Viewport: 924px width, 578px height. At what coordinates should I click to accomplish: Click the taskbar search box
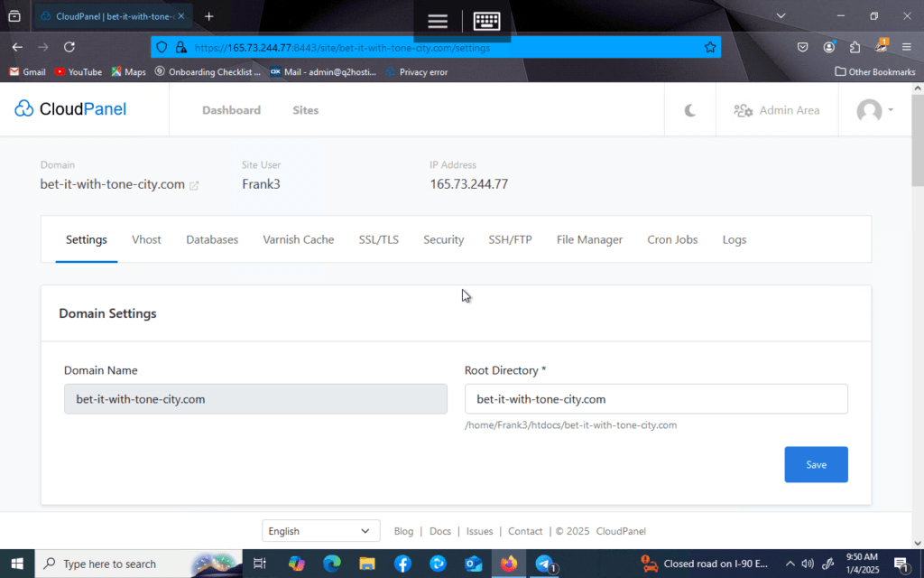pyautogui.click(x=138, y=564)
